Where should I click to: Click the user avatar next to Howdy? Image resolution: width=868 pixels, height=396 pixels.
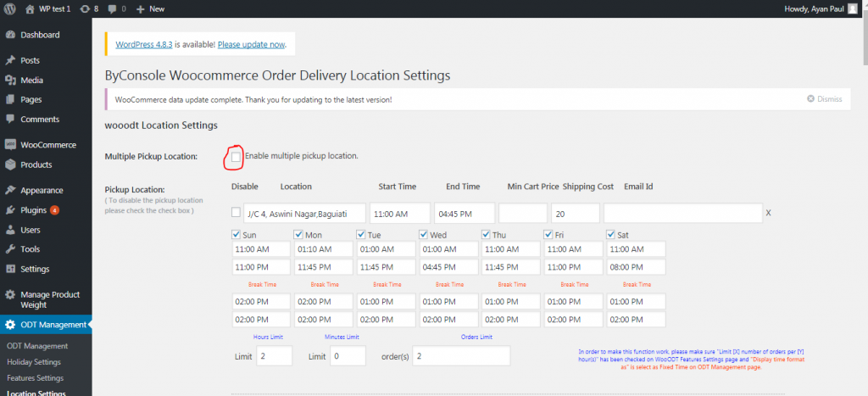852,8
